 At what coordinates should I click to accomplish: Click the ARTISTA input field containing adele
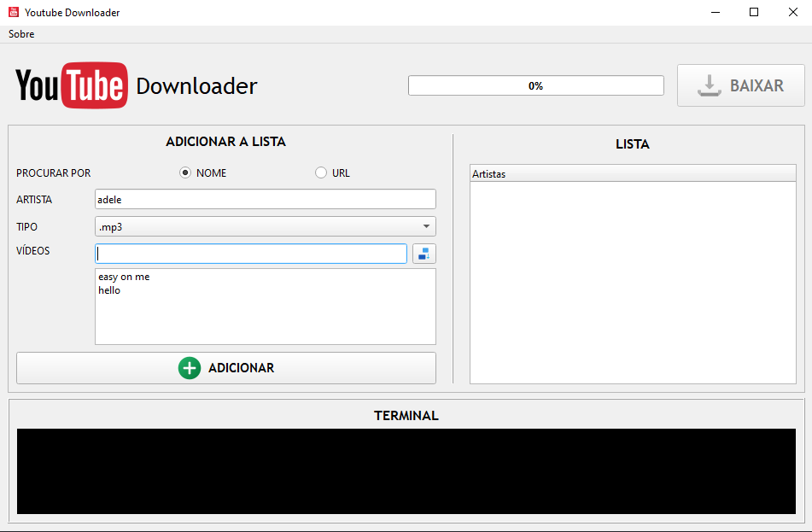click(x=266, y=200)
